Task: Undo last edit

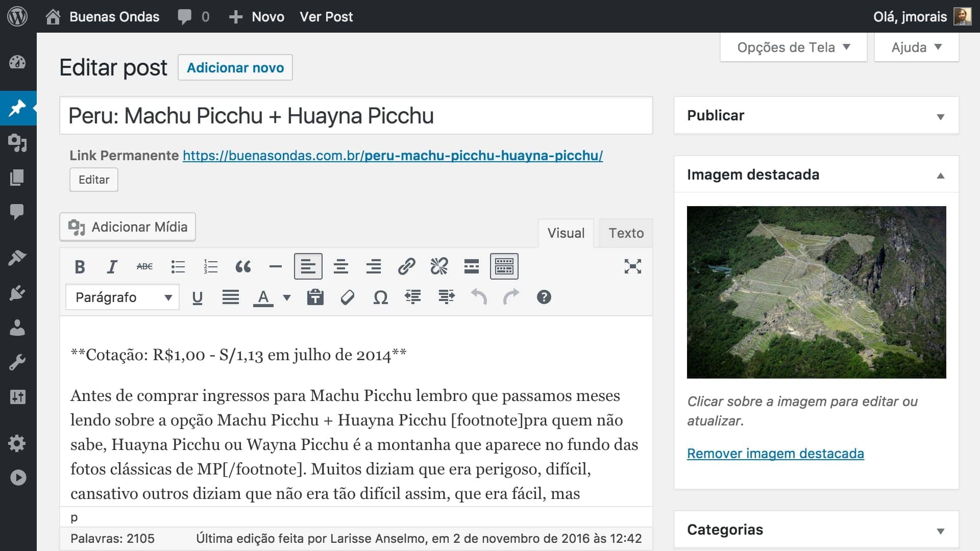Action: click(x=479, y=297)
